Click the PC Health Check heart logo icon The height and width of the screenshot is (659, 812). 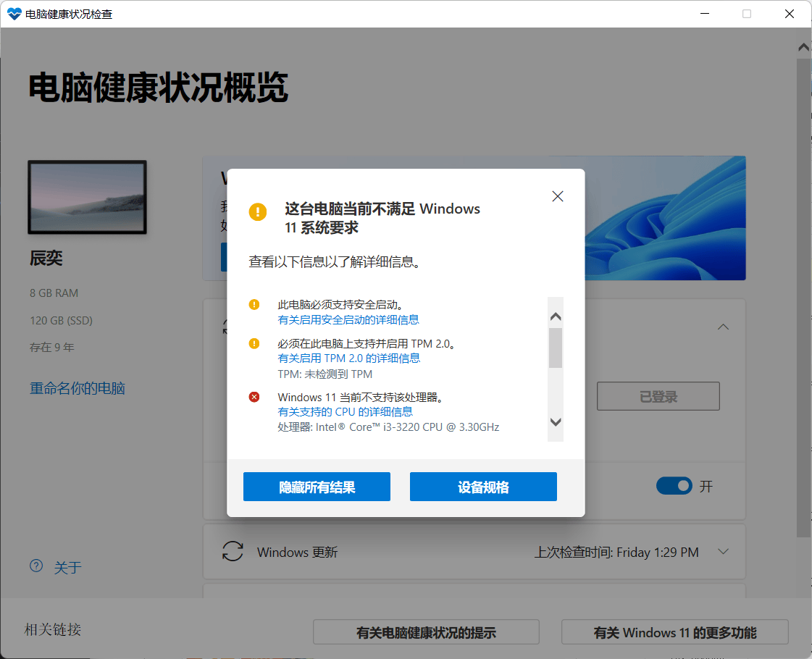14,13
